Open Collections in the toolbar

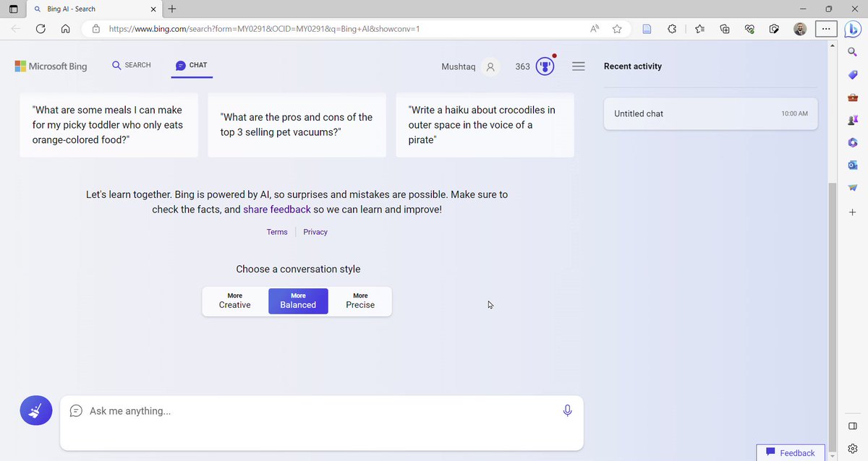pos(724,29)
